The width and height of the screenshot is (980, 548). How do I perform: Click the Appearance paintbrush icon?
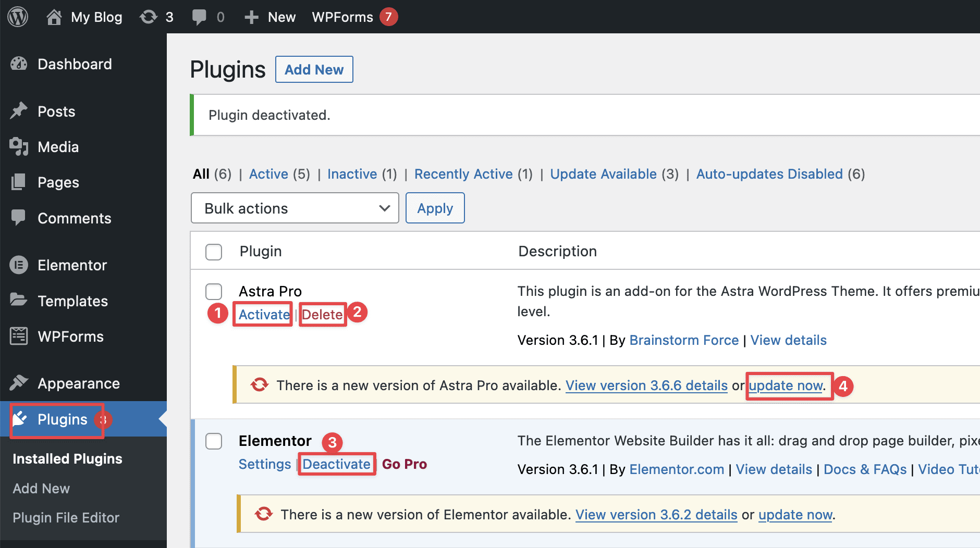(19, 383)
